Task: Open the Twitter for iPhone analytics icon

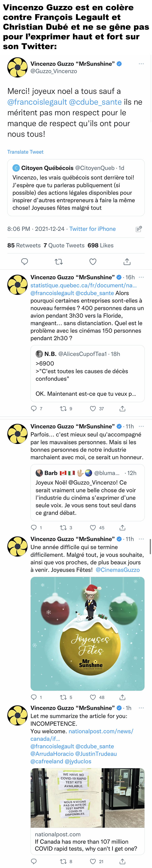Action: [x=139, y=229]
